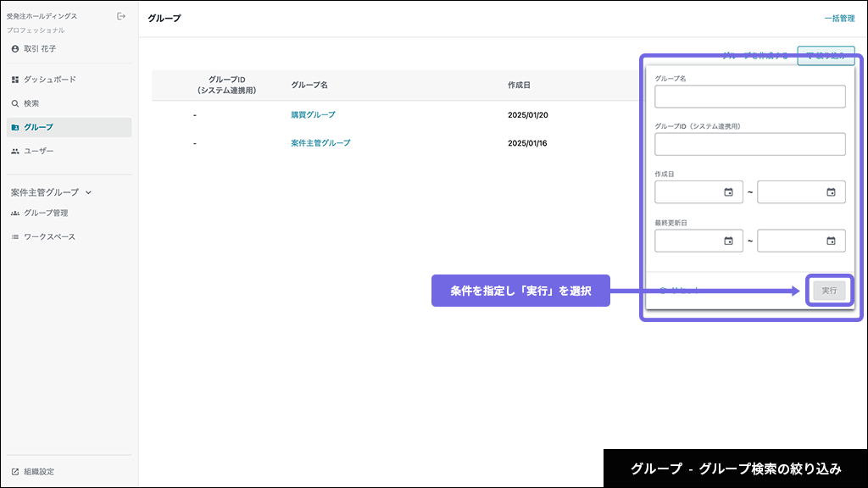
Task: Open calendar for 最終更新日 start date
Action: (728, 241)
